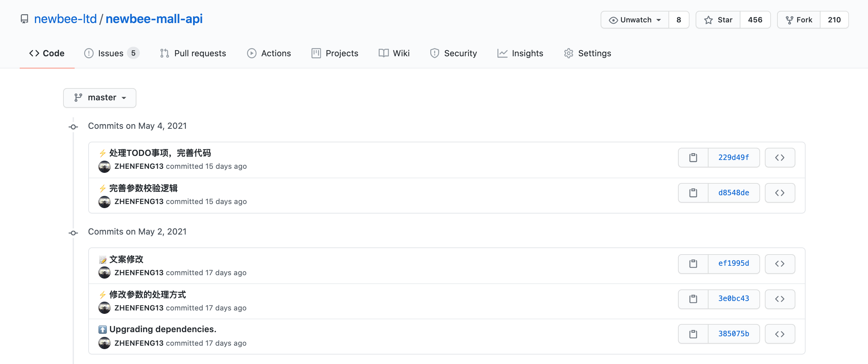This screenshot has height=364, width=868.
Task: Open commit 完善参数校验逻辑
Action: click(143, 188)
